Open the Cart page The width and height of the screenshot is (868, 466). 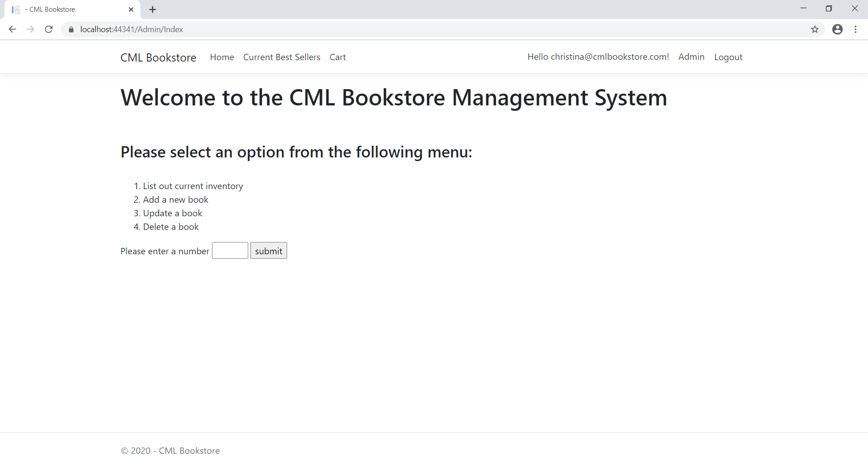338,57
